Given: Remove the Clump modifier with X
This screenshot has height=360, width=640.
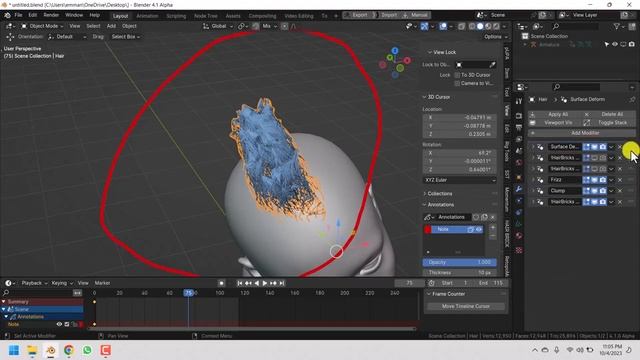Looking at the screenshot, I should click(620, 191).
